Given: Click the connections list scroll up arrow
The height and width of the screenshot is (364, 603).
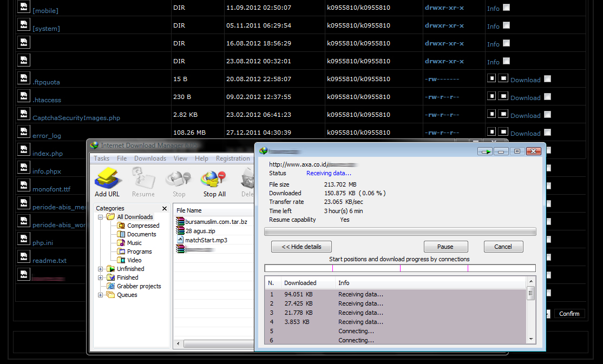Looking at the screenshot, I should (530, 281).
